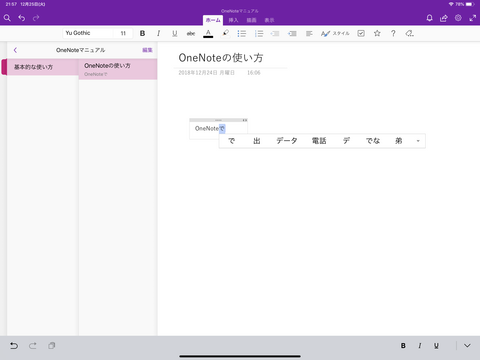Choose candidate デ
The height and width of the screenshot is (360, 480).
tap(346, 141)
